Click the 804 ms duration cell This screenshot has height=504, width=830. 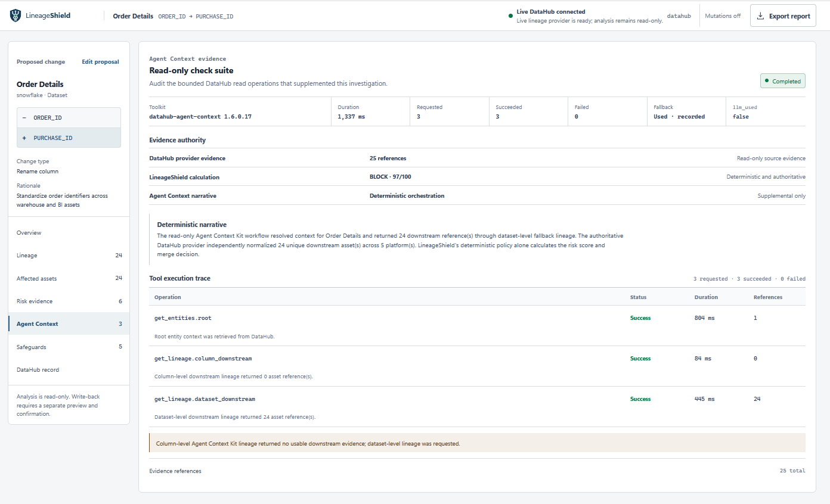pyautogui.click(x=704, y=318)
